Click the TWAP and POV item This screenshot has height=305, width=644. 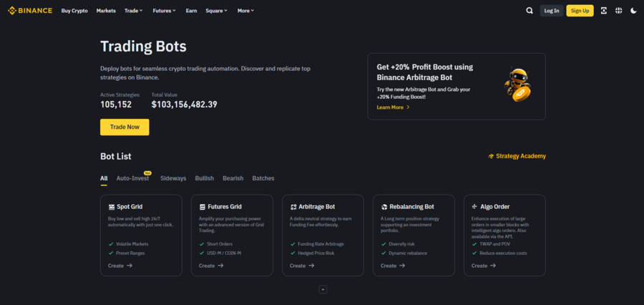[x=490, y=243]
